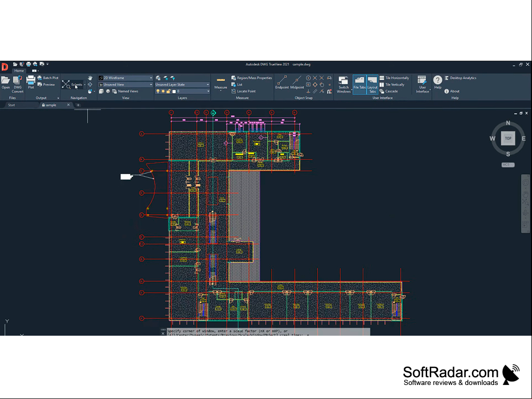Screen dimensions: 532x399
Task: Toggle layer 0 freeze sun icon
Action: 163,91
